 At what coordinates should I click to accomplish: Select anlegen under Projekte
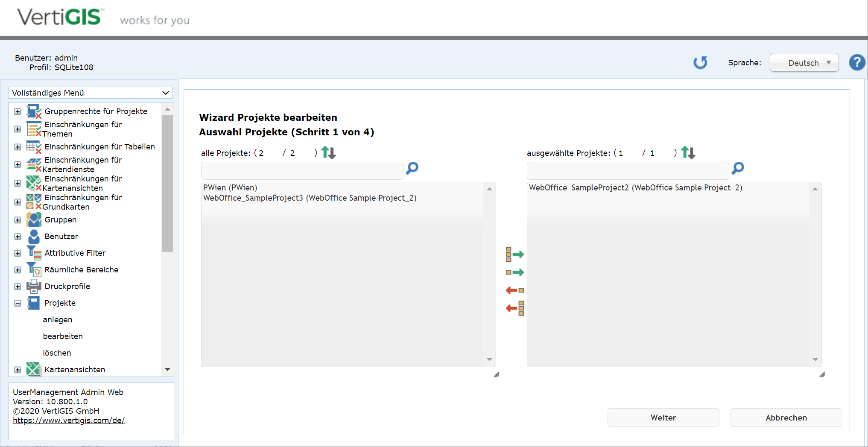click(58, 320)
